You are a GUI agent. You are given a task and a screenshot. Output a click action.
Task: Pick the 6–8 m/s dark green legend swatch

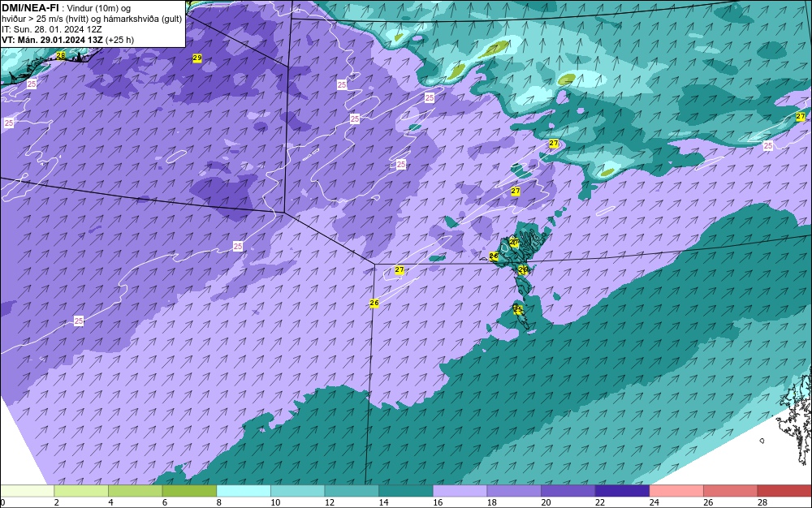(x=189, y=491)
